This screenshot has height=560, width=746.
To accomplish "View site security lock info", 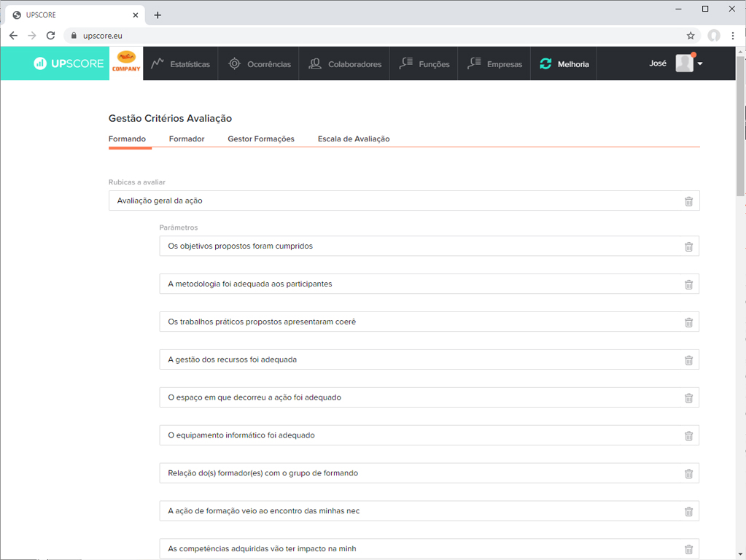I will click(74, 36).
